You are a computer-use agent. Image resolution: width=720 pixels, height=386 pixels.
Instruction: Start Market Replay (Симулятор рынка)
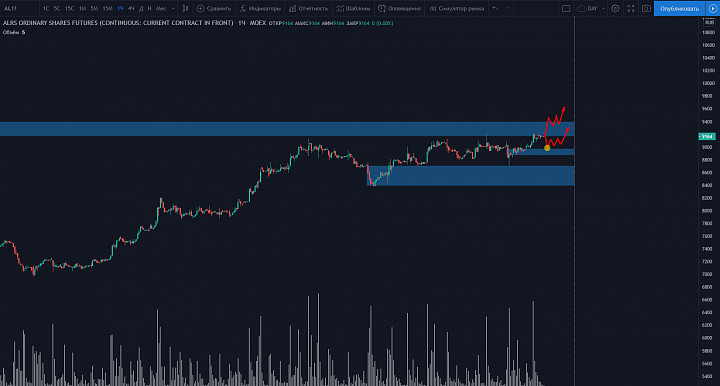(456, 8)
